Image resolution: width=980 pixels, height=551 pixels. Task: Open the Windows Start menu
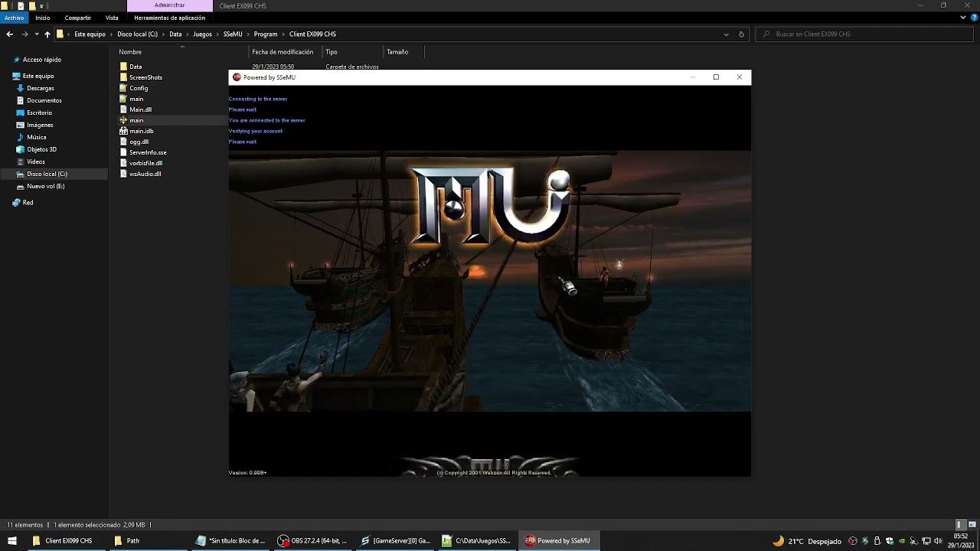(12, 541)
